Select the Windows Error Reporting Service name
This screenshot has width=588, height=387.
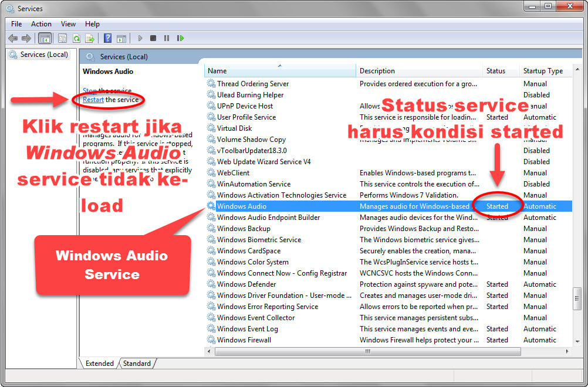[268, 307]
